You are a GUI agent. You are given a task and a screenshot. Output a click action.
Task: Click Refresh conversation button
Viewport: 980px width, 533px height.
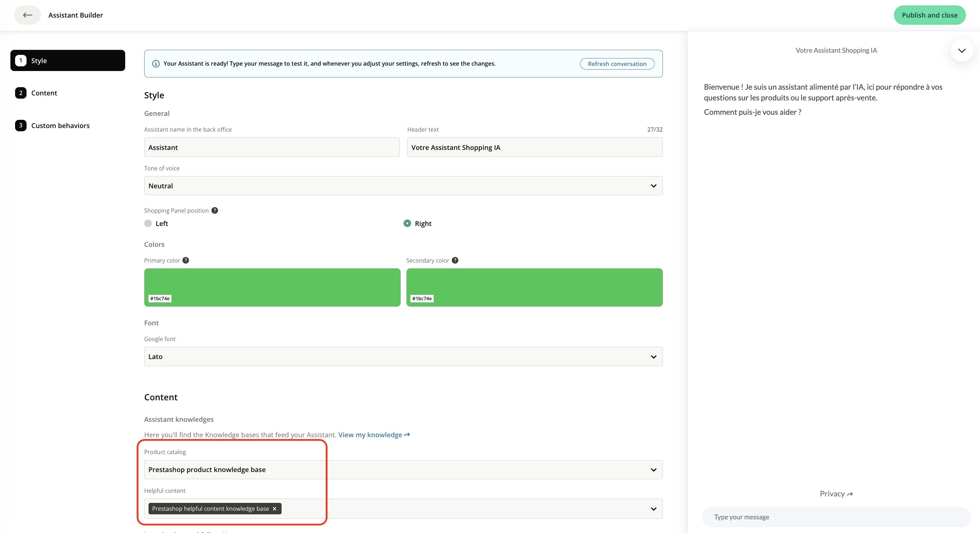pyautogui.click(x=617, y=64)
